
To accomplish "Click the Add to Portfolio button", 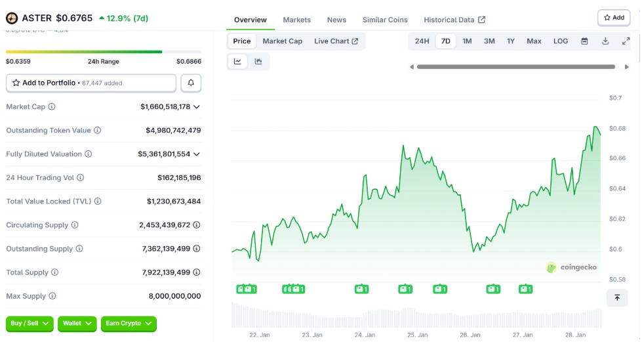I will point(91,83).
